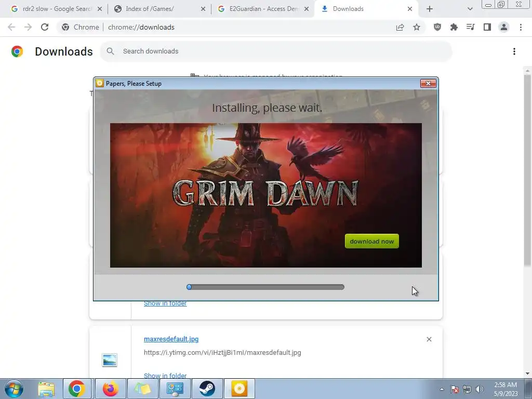Screen dimensions: 532x399
Task: Minimize the Chrome window
Action: pos(488,5)
